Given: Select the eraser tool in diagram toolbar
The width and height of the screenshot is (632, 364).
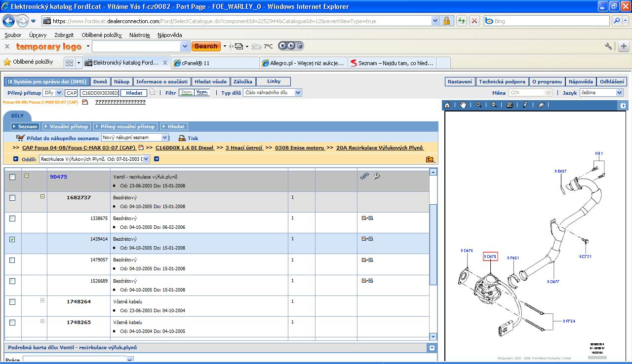Looking at the screenshot, I should 541,105.
